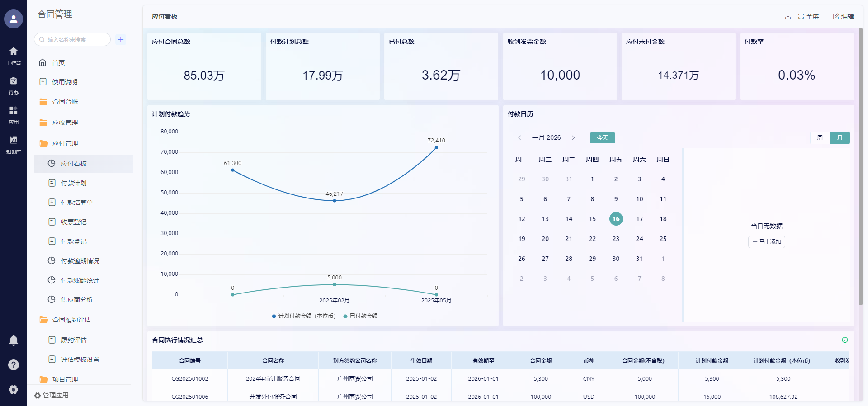
Task: Click the 编辑 edit icon button
Action: (844, 16)
